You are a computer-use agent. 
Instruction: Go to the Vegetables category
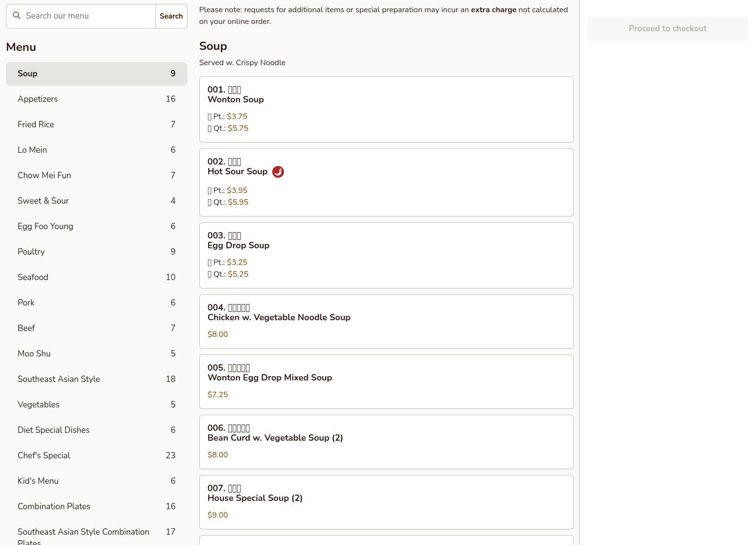click(x=96, y=405)
